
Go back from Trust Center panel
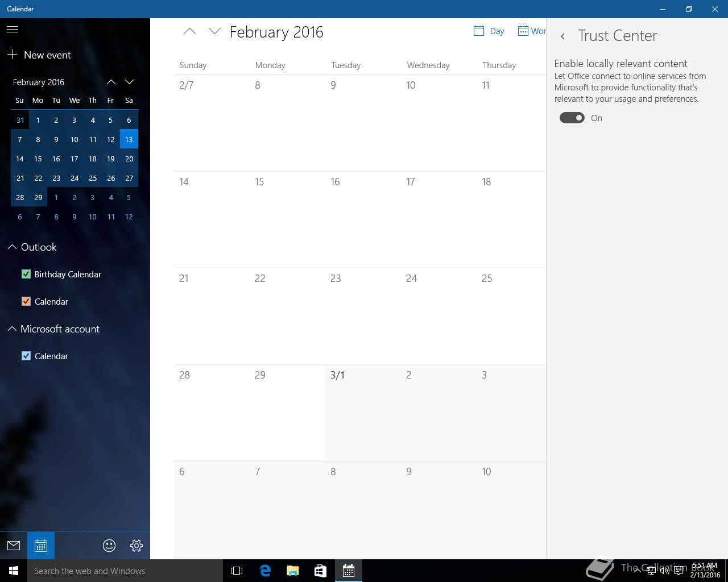[562, 36]
